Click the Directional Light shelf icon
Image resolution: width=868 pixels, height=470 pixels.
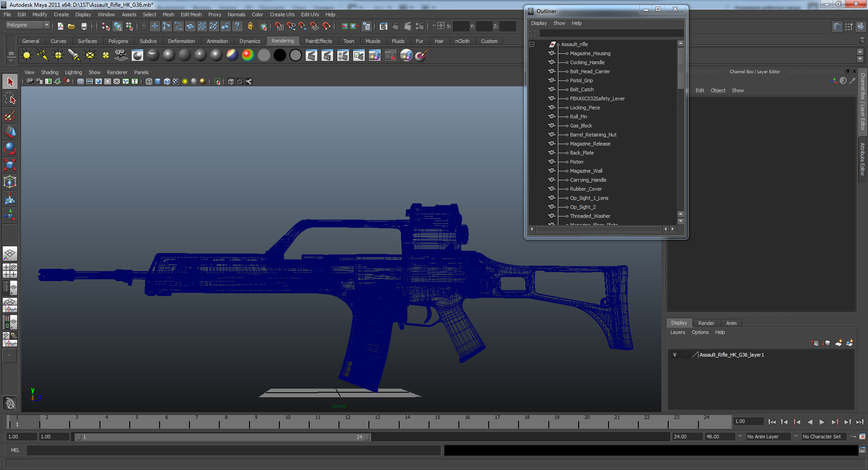[42, 55]
